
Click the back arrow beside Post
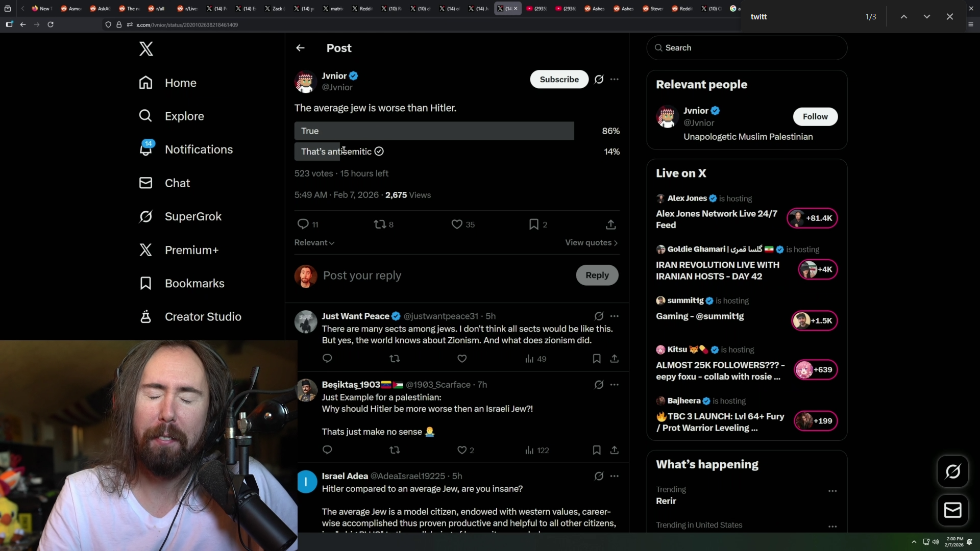[x=300, y=48]
